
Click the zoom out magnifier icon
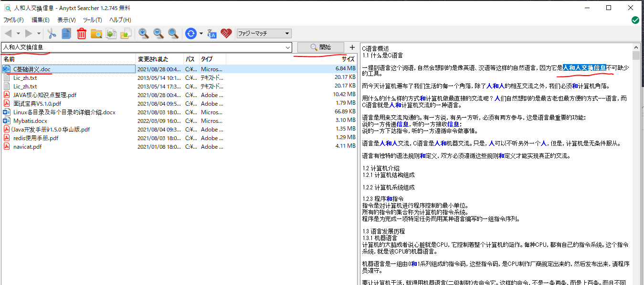[x=158, y=33]
